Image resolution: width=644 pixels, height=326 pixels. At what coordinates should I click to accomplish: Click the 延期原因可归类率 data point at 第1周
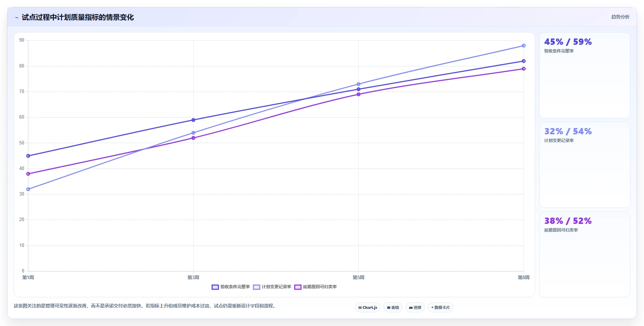28,174
